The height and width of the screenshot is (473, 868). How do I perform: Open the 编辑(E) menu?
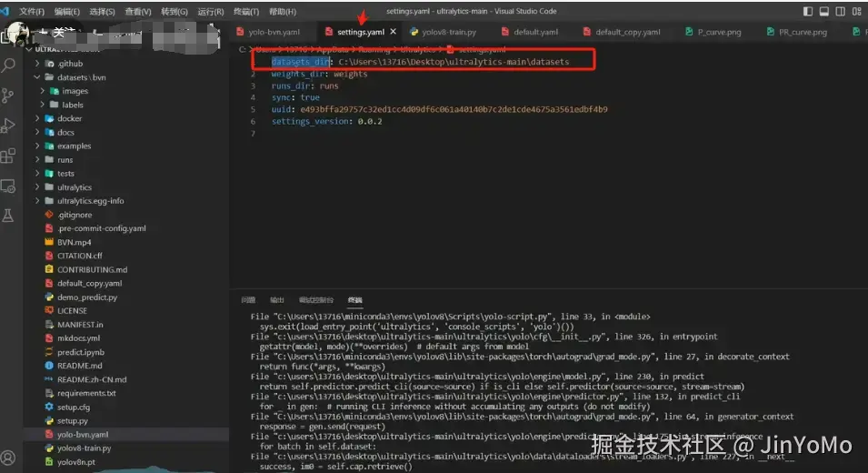coord(67,11)
